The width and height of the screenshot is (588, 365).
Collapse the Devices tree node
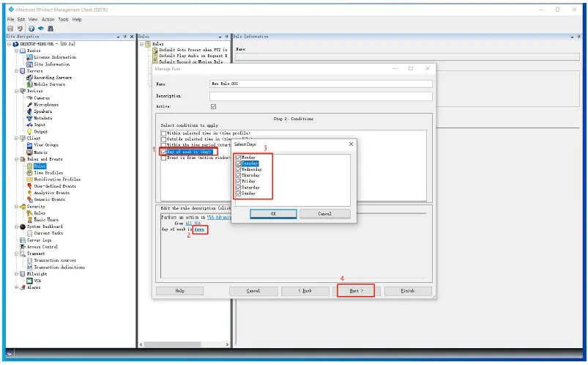pos(17,91)
